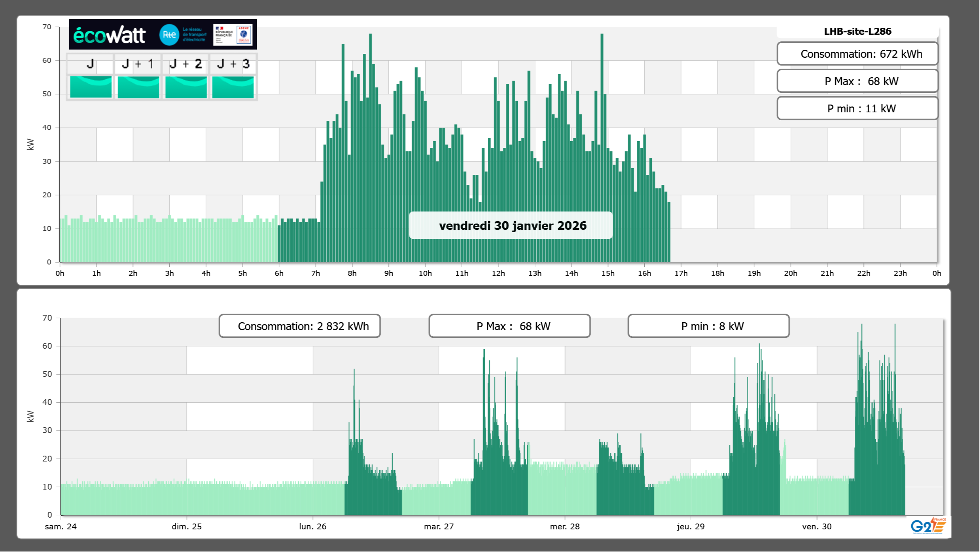Click the green signal icon under J + 1
The height and width of the screenshot is (552, 980).
[x=139, y=87]
